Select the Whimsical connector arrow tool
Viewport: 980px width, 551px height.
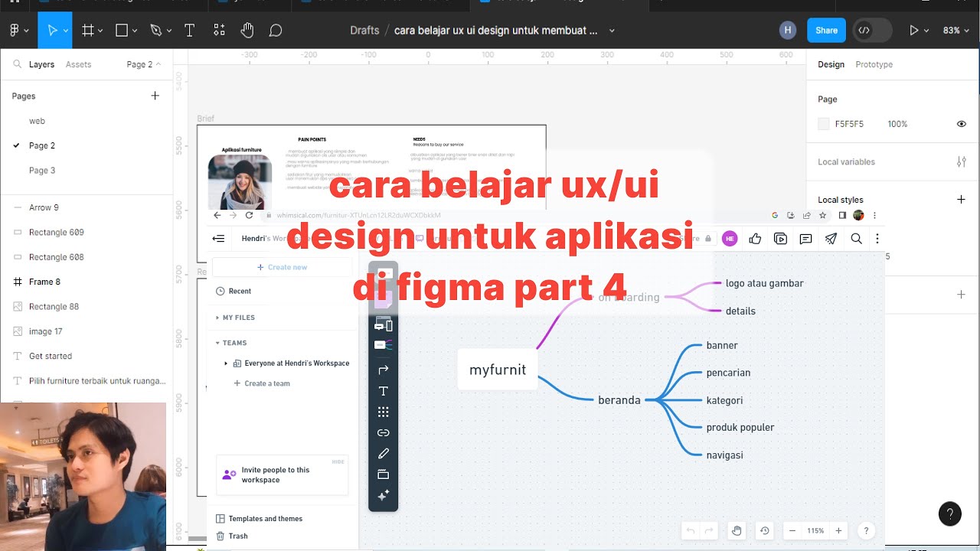tap(384, 370)
